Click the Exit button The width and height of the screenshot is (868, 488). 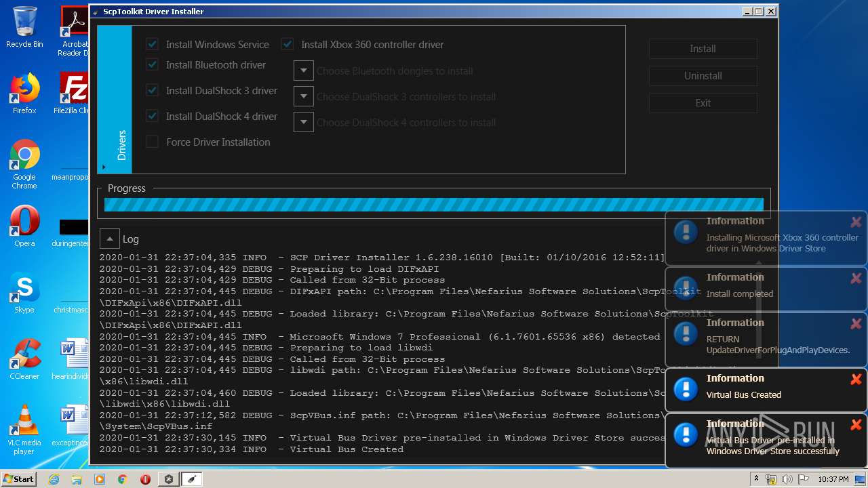pos(703,103)
